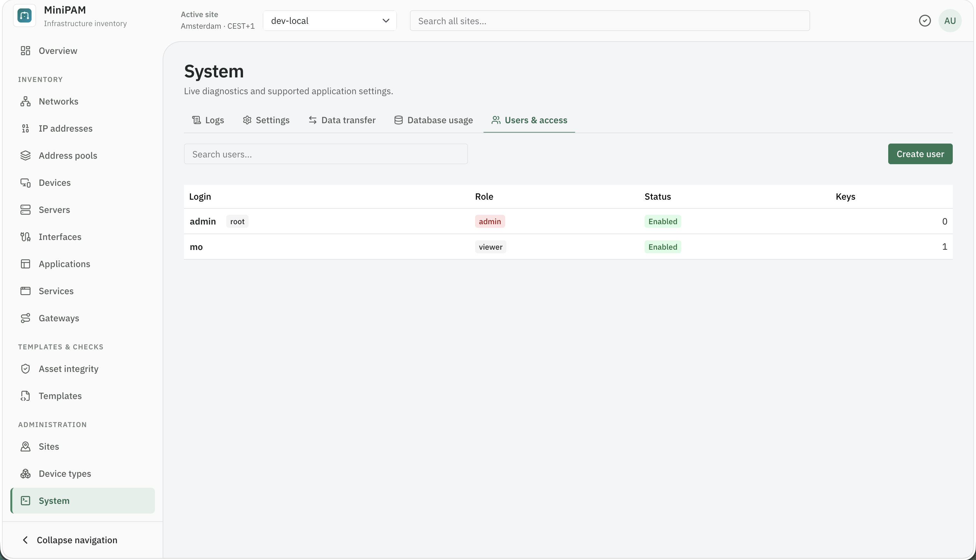
Task: Click Enabled status in admin row
Action: point(663,222)
